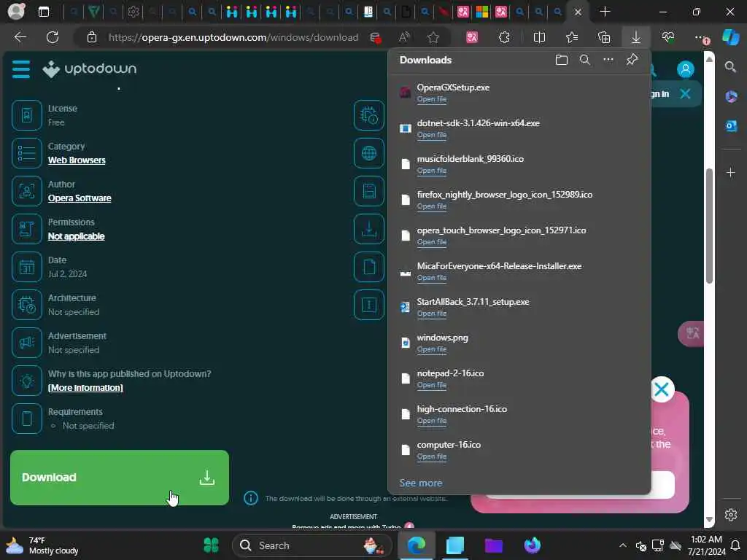747x560 pixels.
Task: Open Browser essentials heart icon
Action: click(668, 37)
